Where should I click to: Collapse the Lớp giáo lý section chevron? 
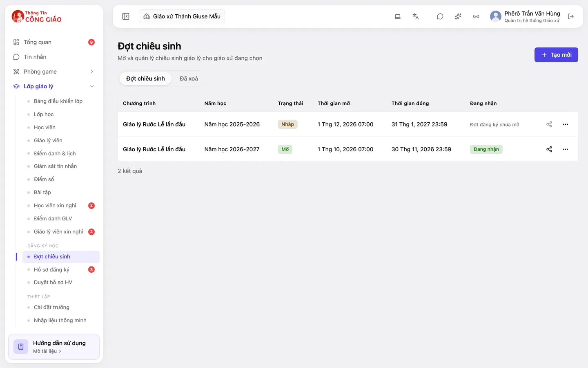point(92,86)
